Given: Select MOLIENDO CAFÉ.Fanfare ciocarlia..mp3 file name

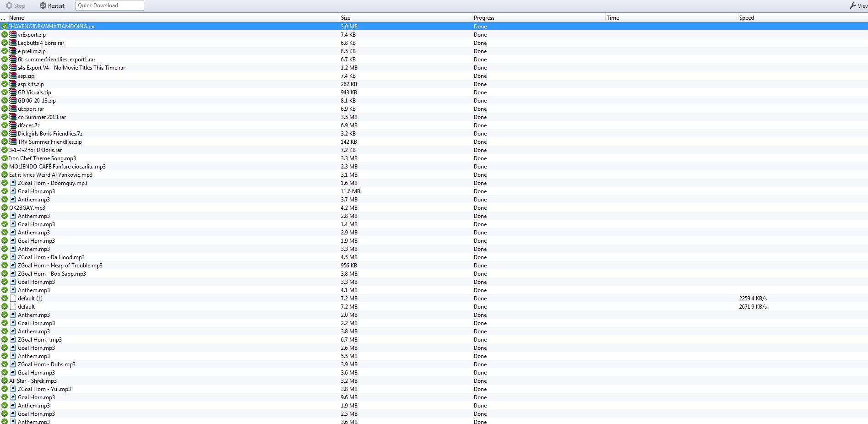Looking at the screenshot, I should [57, 167].
